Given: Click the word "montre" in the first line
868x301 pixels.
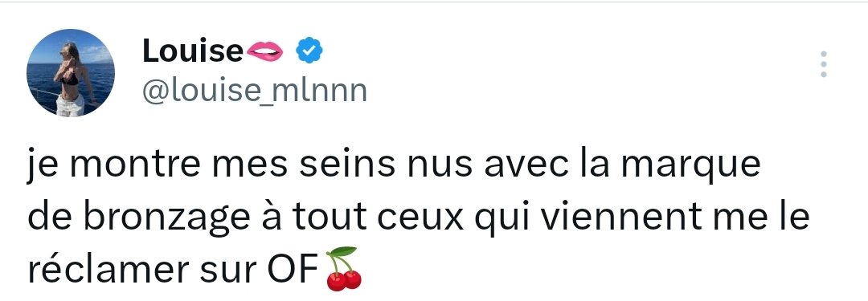Looking at the screenshot, I should coord(132,166).
